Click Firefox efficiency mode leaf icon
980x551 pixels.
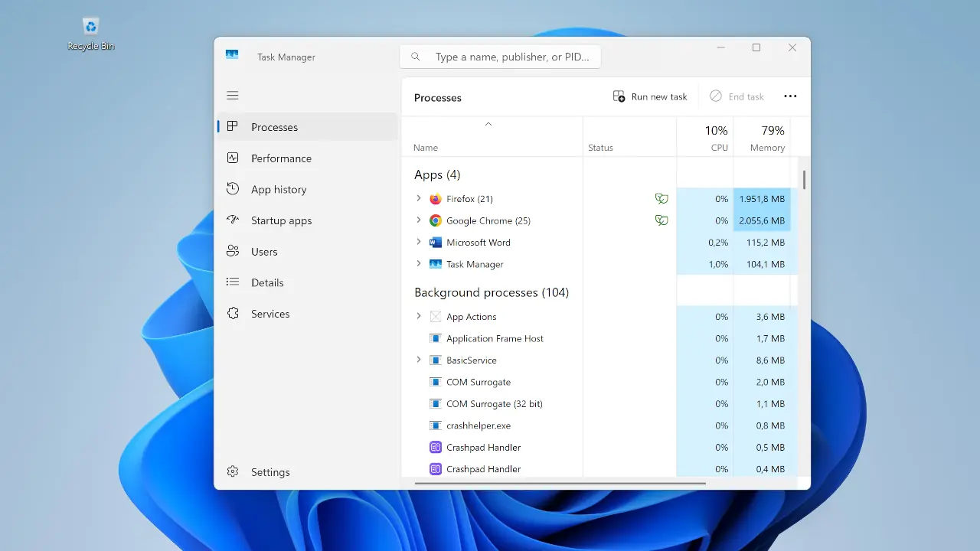661,199
